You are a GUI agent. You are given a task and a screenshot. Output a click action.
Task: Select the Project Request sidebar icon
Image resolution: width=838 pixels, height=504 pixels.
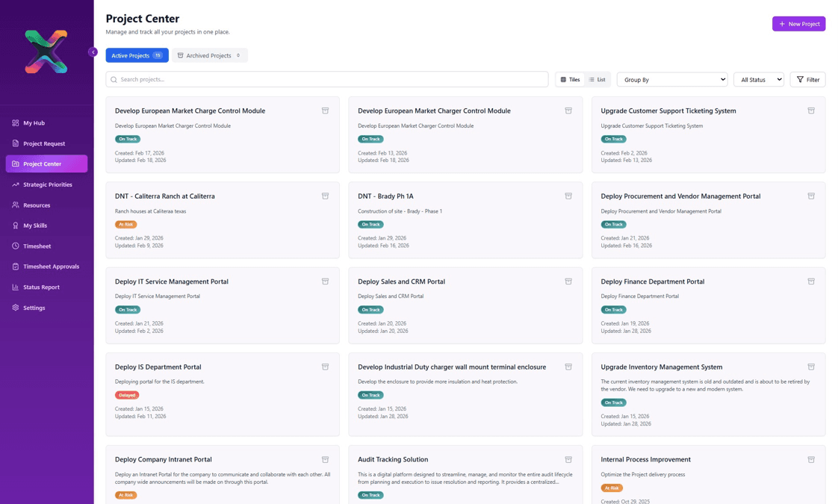(x=16, y=143)
